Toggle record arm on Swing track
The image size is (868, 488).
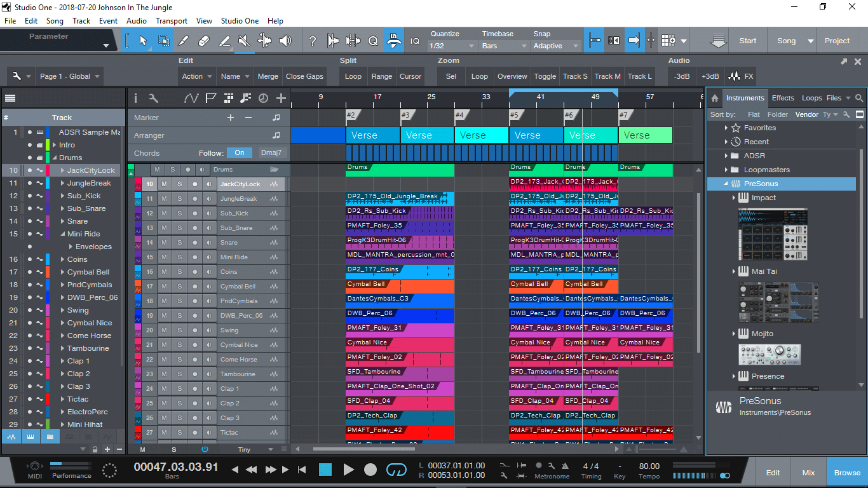194,330
